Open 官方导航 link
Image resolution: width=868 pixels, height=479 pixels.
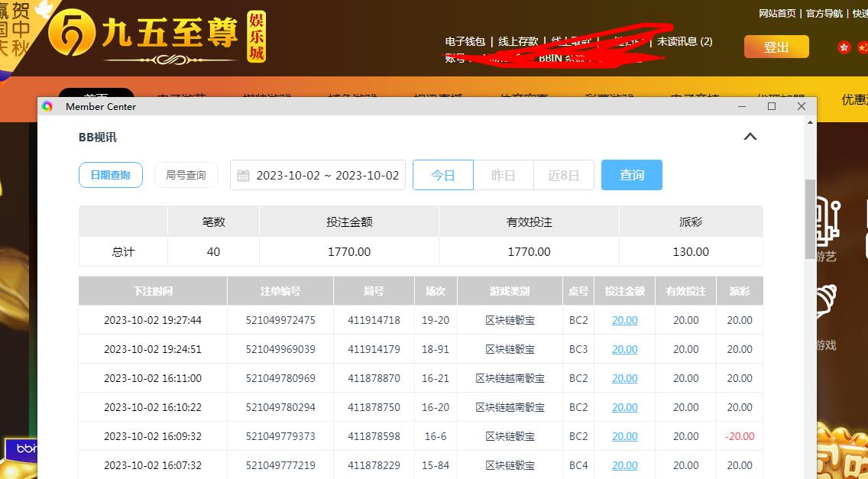click(x=824, y=13)
